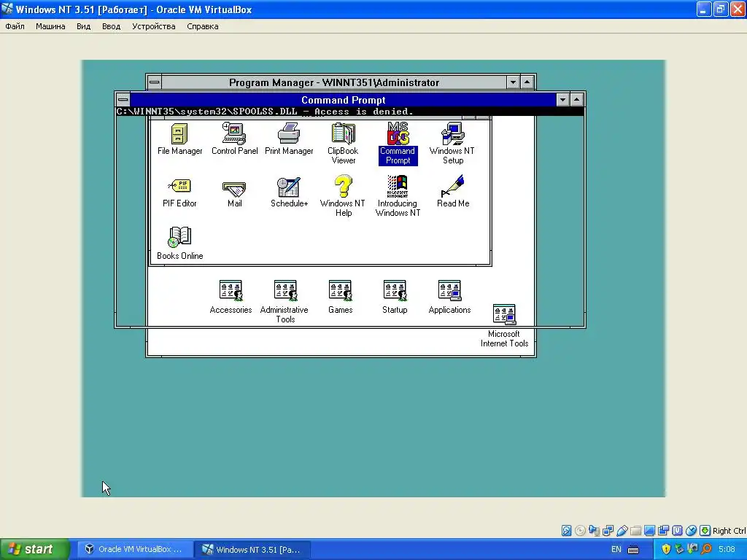Click Program Manager title bar text
Screen dimensions: 747x560
334,82
